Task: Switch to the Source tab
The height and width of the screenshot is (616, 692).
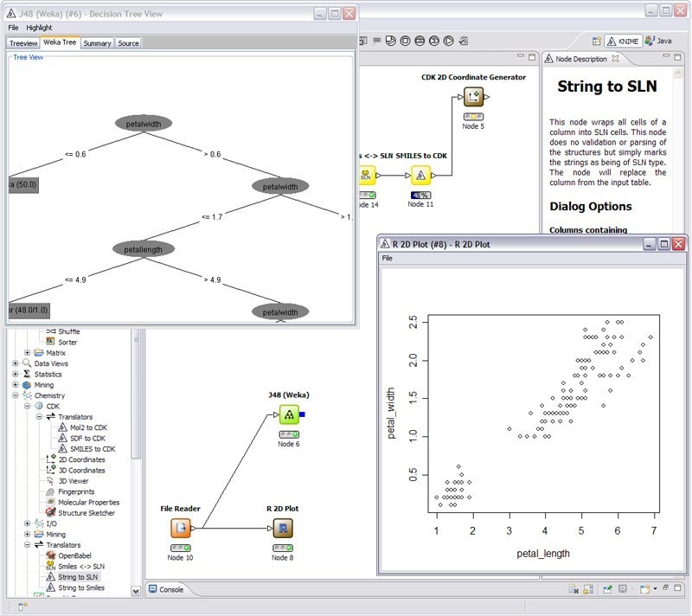Action: 128,42
